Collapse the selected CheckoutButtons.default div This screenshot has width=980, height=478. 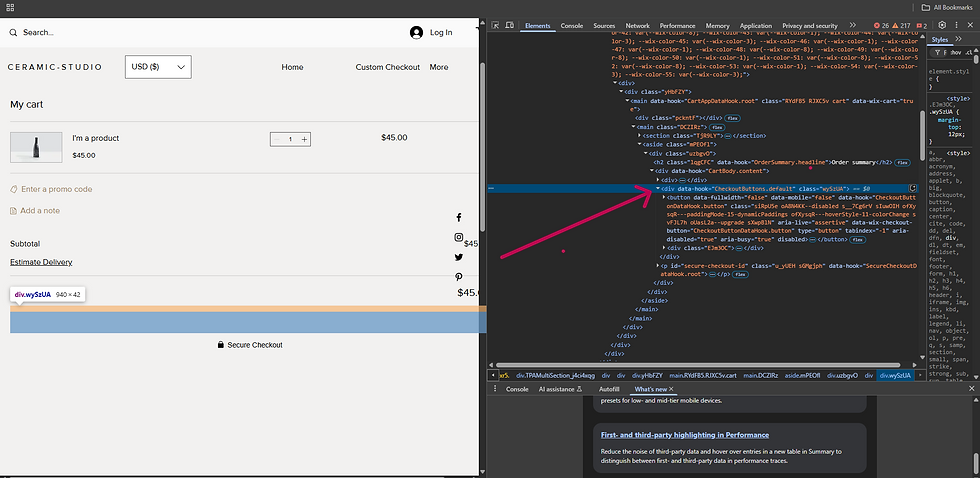click(x=658, y=188)
